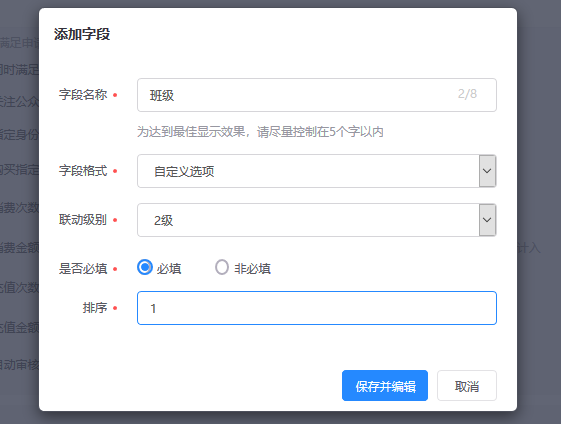Click the 2/8 character counter

pyautogui.click(x=467, y=94)
